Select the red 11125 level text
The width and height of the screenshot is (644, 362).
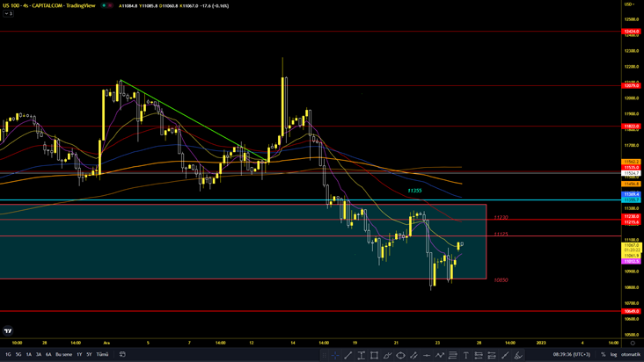501,234
